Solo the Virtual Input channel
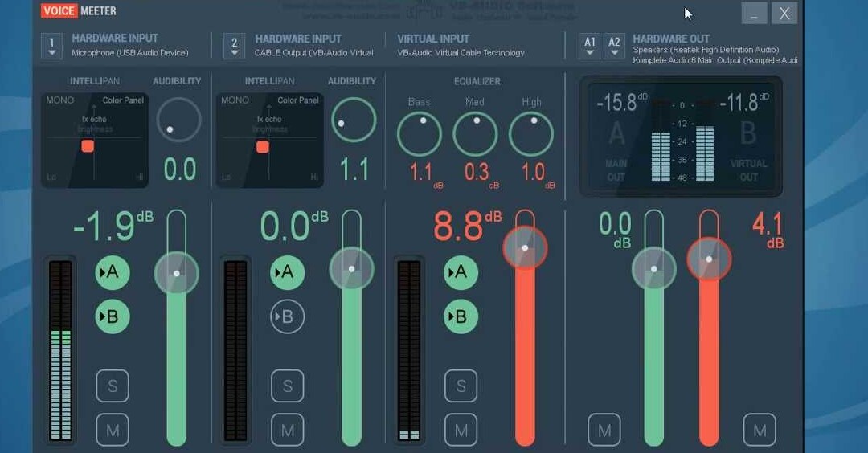The width and height of the screenshot is (868, 453). point(461,386)
